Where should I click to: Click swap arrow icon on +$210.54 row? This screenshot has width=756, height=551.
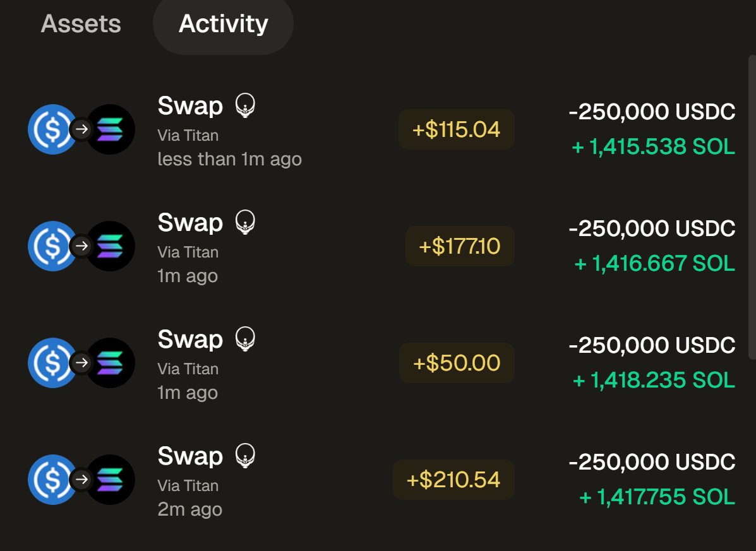[81, 480]
